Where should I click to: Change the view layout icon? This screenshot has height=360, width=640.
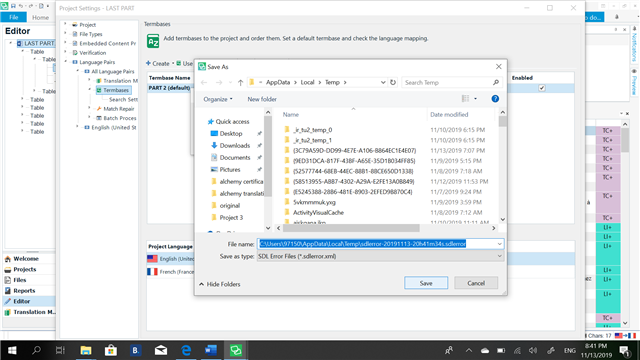coord(465,98)
